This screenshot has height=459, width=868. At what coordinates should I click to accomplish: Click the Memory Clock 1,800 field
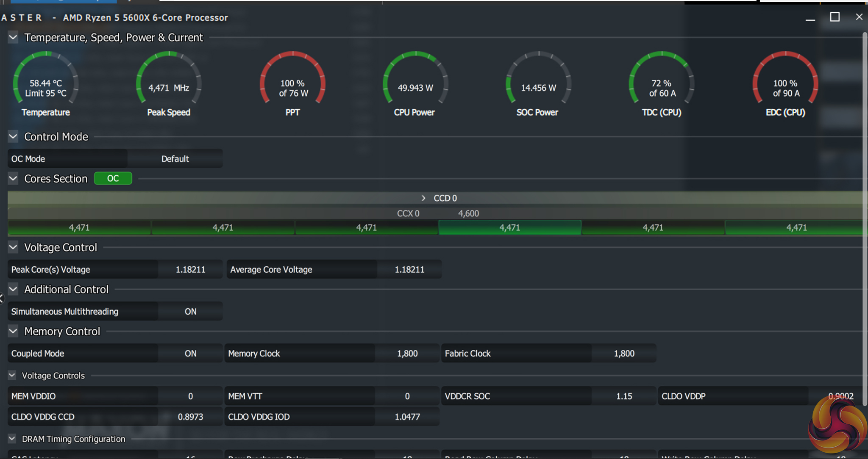[x=407, y=354]
